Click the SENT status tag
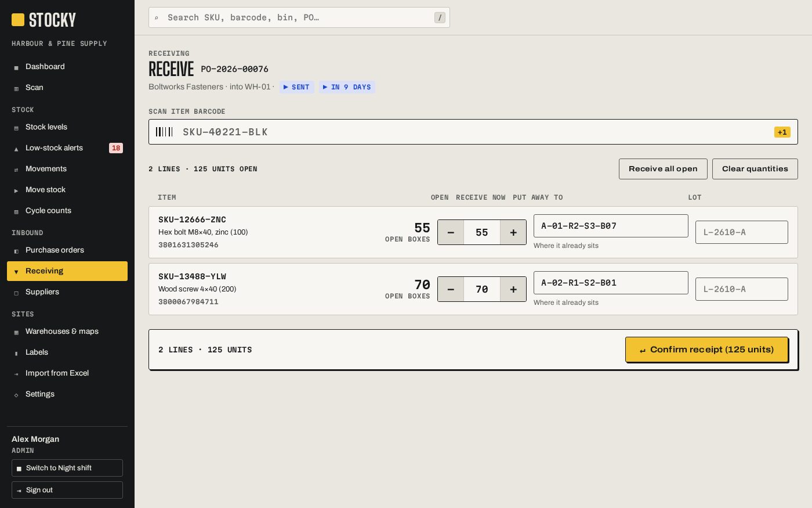812x508 pixels. (296, 87)
